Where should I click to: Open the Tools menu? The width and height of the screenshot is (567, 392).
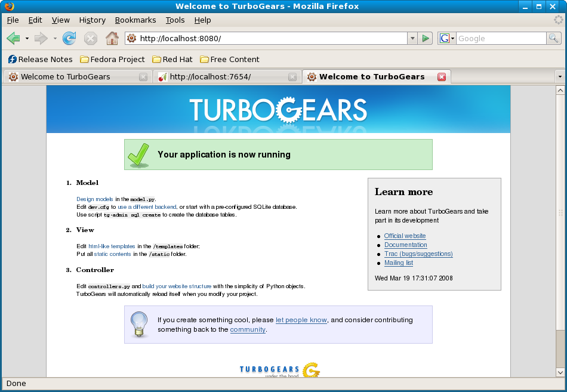(175, 20)
